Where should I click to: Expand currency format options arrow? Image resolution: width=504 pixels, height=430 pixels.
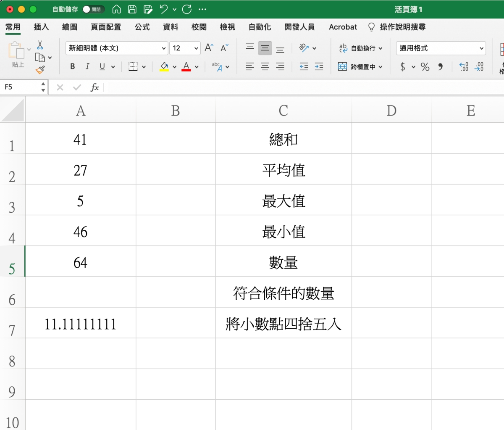413,67
